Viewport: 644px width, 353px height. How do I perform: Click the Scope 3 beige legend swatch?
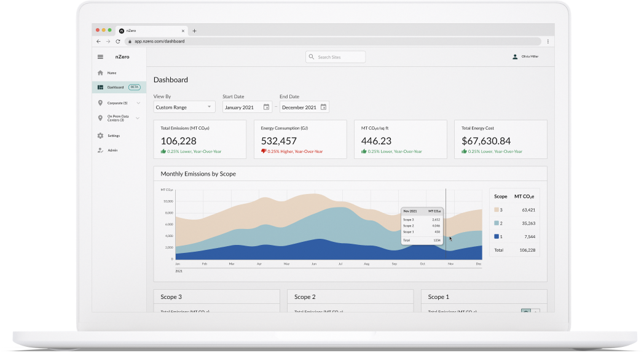coord(497,209)
